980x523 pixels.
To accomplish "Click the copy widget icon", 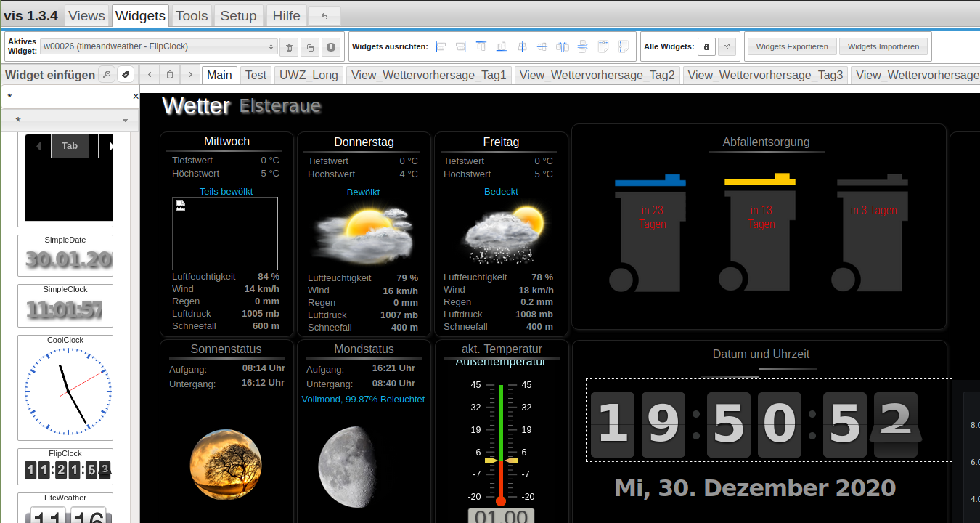I will (310, 47).
